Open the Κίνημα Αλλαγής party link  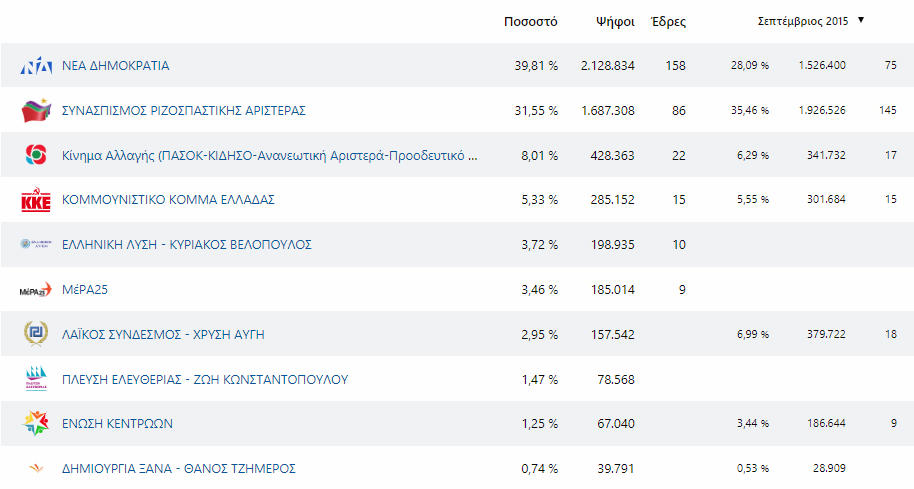click(x=269, y=156)
